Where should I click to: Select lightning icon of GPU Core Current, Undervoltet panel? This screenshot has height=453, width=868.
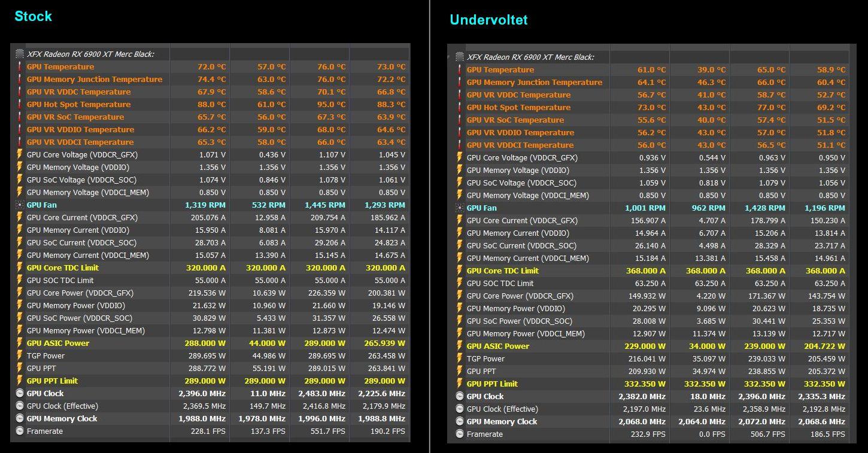click(x=460, y=220)
